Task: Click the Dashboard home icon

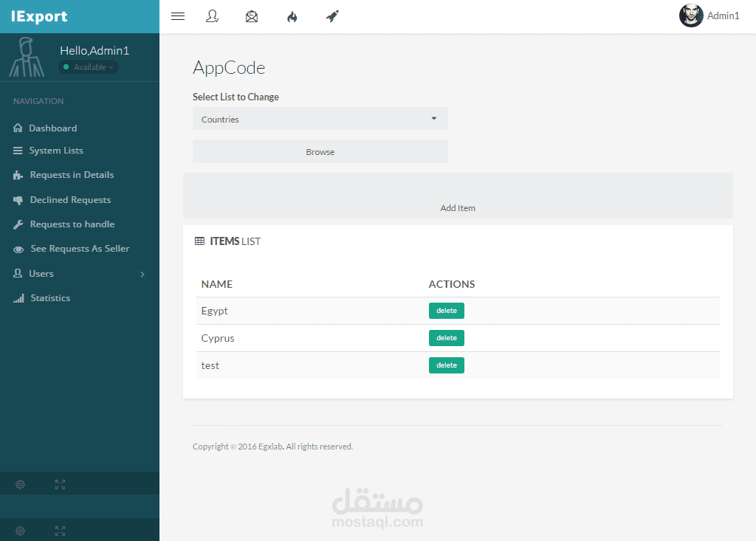Action: click(18, 128)
